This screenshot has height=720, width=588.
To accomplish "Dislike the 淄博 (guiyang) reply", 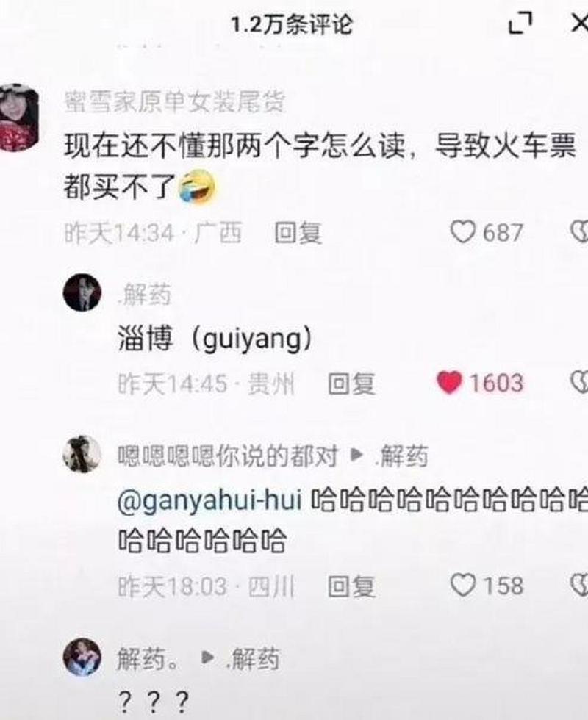I will [579, 382].
